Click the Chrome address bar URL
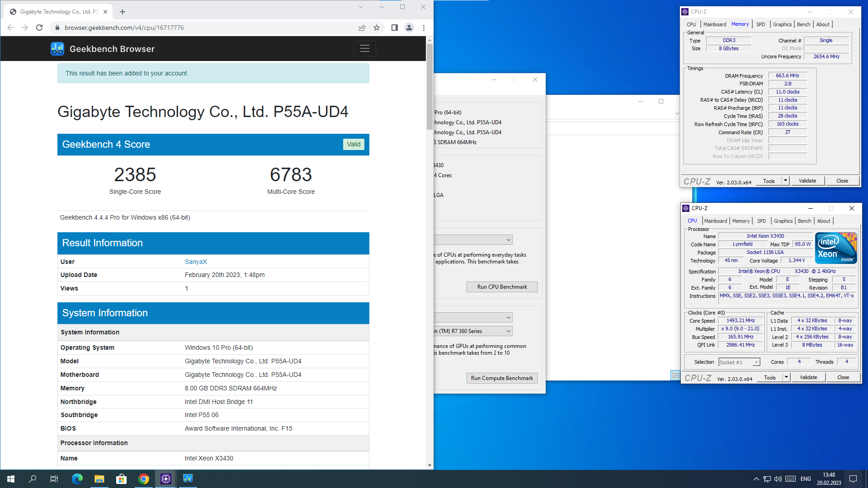Image resolution: width=868 pixels, height=488 pixels. [124, 28]
